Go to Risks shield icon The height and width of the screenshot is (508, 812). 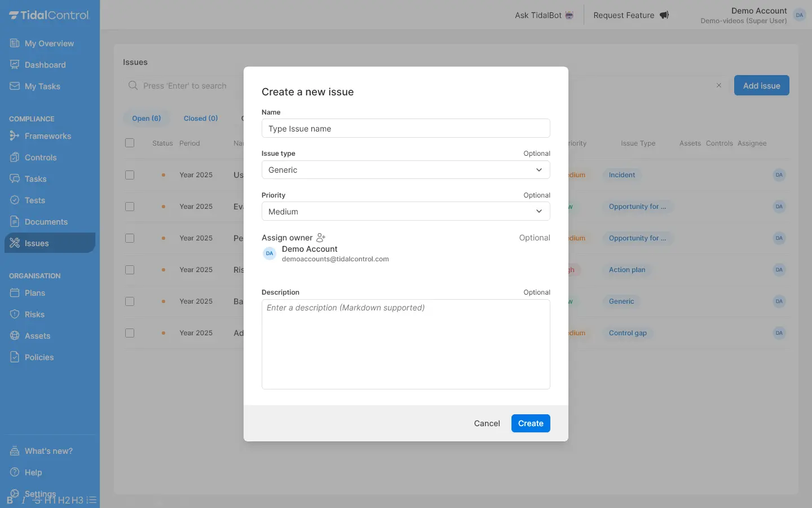pyautogui.click(x=15, y=314)
